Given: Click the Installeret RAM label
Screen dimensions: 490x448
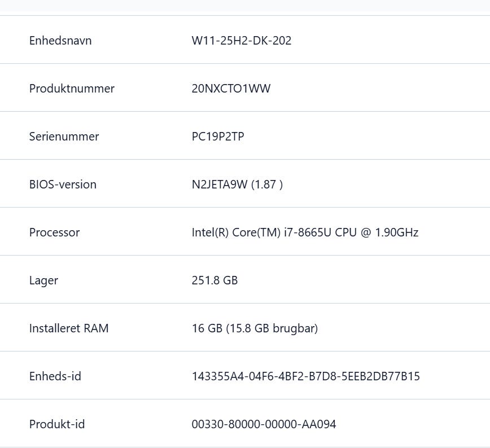Looking at the screenshot, I should tap(69, 328).
